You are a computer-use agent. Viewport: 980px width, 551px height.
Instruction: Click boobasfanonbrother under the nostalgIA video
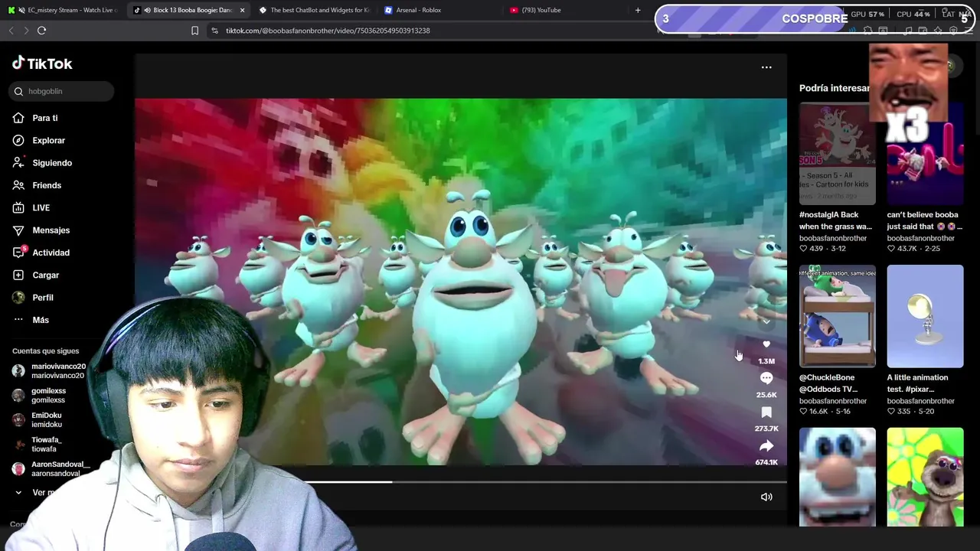(x=833, y=238)
